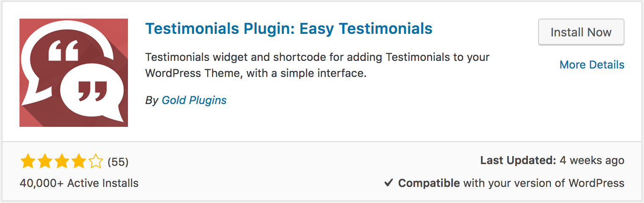The image size is (644, 203).
Task: Click the bold Compatible label
Action: click(429, 183)
